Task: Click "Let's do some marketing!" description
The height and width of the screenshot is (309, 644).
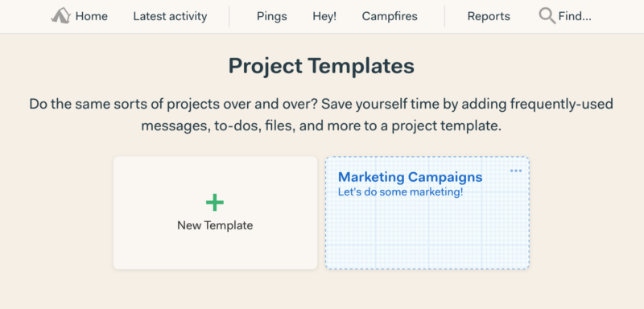Action: (x=400, y=192)
